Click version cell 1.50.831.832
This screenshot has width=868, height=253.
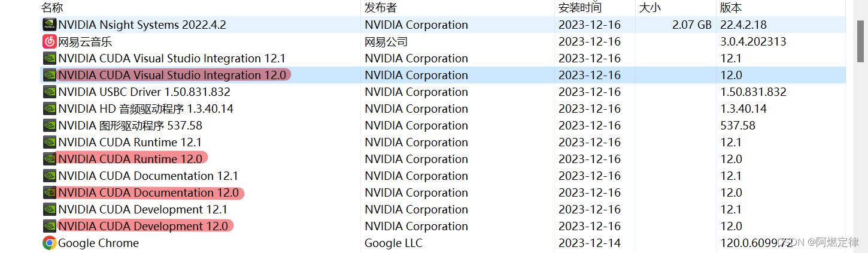[754, 92]
